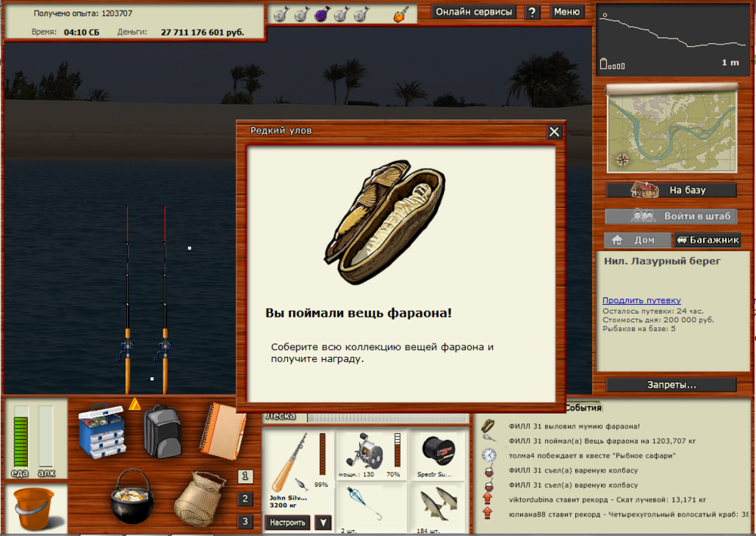Click юлиана88 crab record event
Screen dimensions: 756x536
(x=629, y=514)
